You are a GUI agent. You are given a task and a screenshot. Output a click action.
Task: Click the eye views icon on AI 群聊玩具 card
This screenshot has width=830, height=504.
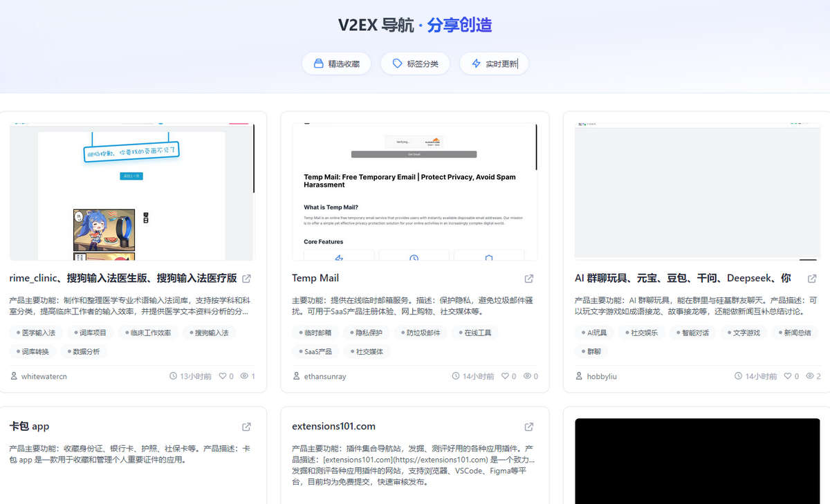[810, 376]
